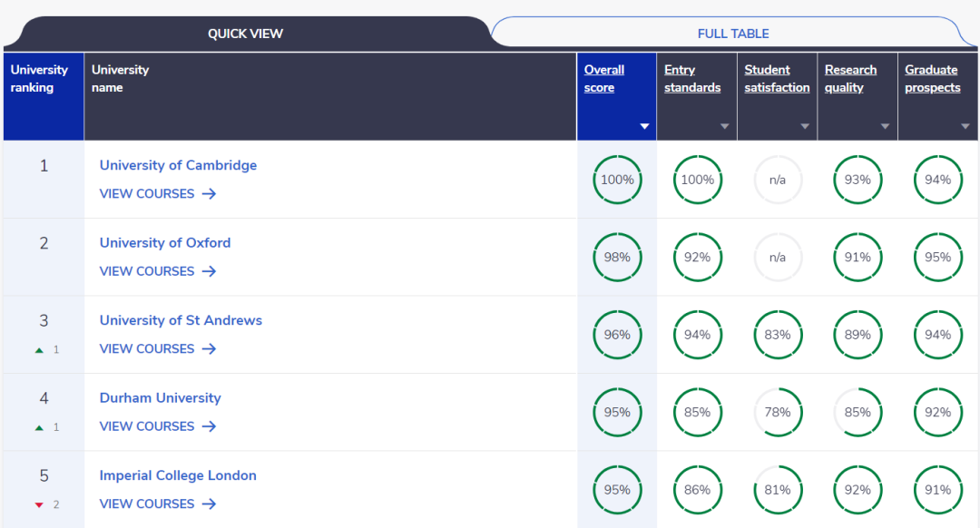Click Durham overall score 95% circle
The height and width of the screenshot is (528, 980).
pyautogui.click(x=617, y=412)
